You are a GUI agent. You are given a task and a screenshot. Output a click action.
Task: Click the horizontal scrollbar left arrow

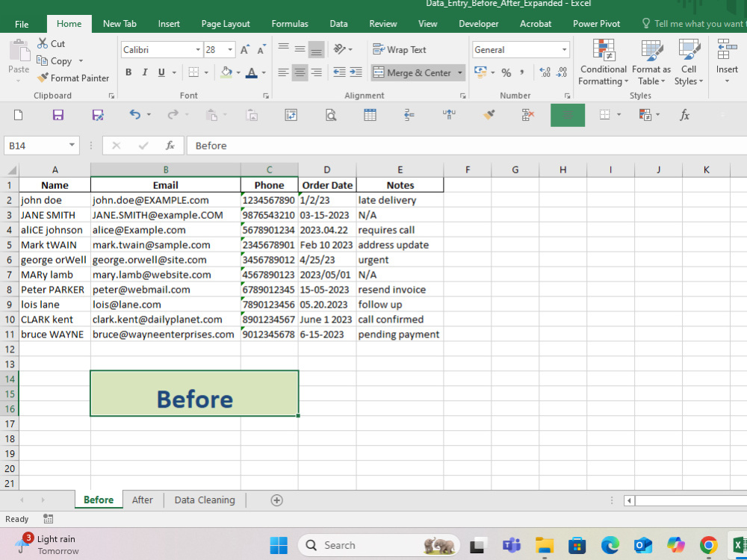coord(629,500)
